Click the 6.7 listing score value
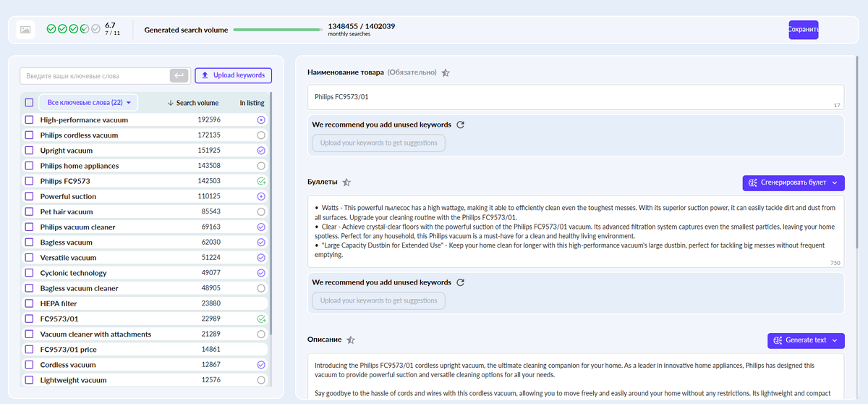 pyautogui.click(x=110, y=25)
